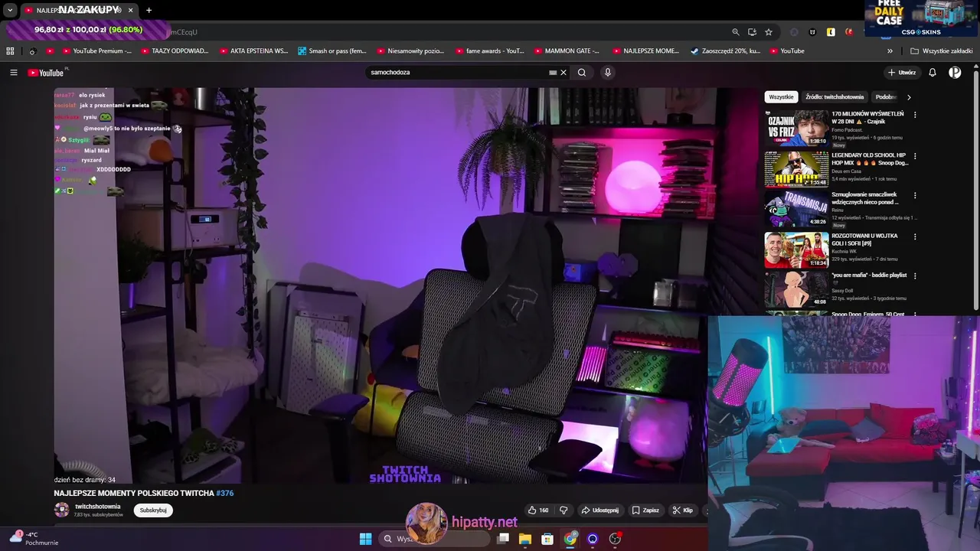This screenshot has height=551, width=980.
Task: Share the video via Udostępnij
Action: (x=599, y=510)
